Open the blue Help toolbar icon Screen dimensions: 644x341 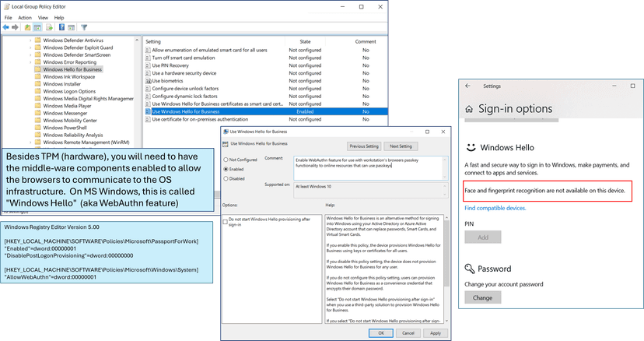(x=61, y=26)
